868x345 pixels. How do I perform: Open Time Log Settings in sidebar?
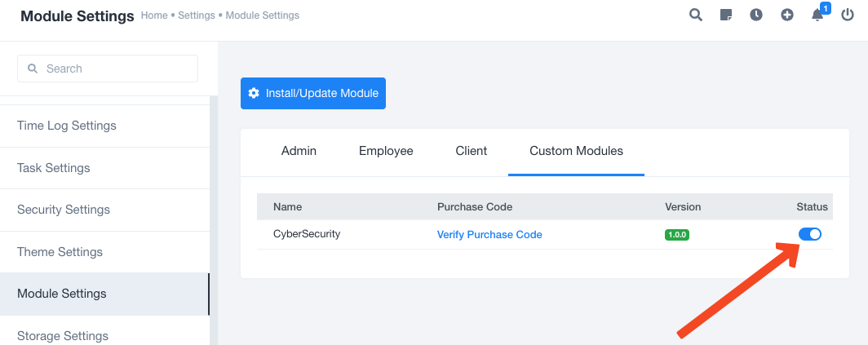click(67, 126)
